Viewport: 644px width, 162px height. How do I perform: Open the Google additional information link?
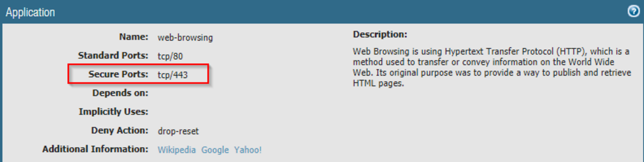point(215,150)
